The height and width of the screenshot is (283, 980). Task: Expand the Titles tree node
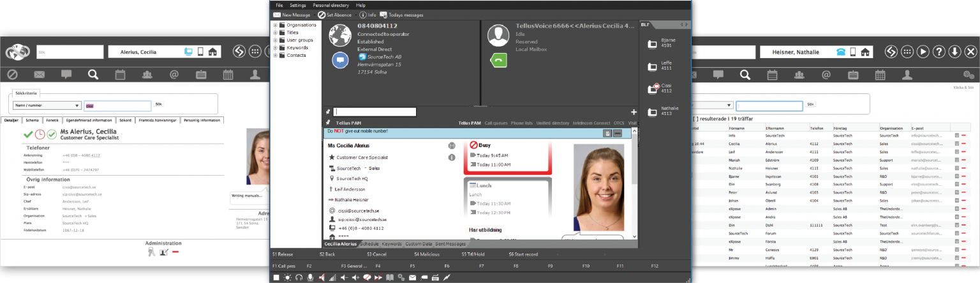[275, 33]
